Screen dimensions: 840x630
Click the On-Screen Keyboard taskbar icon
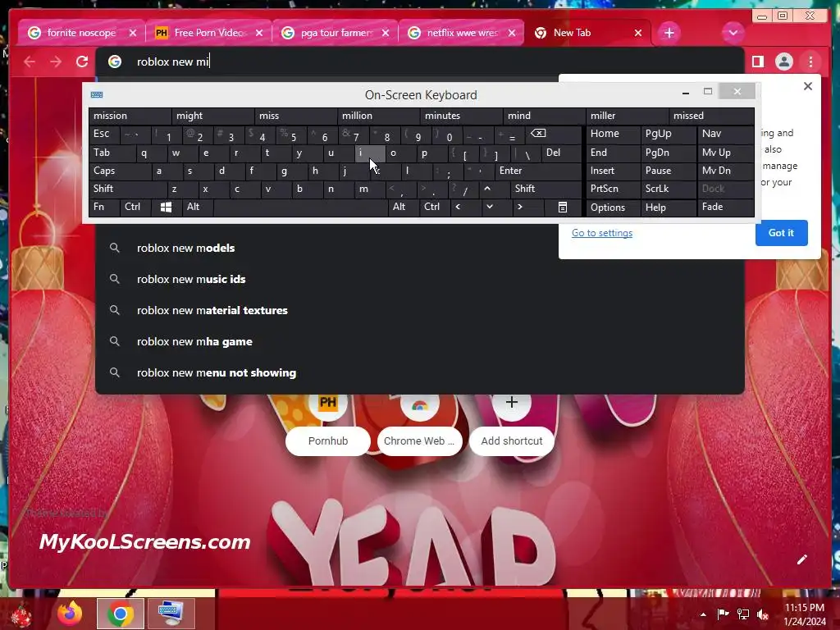(x=171, y=614)
